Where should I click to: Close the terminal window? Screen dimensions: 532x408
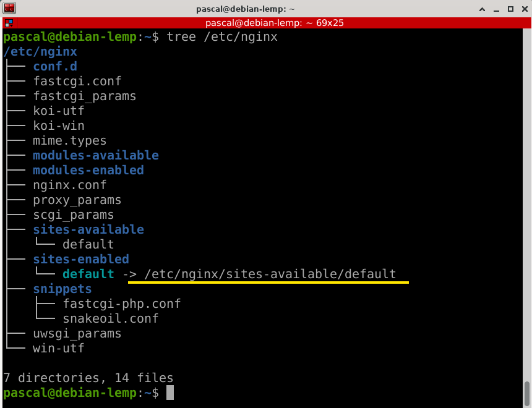click(525, 9)
